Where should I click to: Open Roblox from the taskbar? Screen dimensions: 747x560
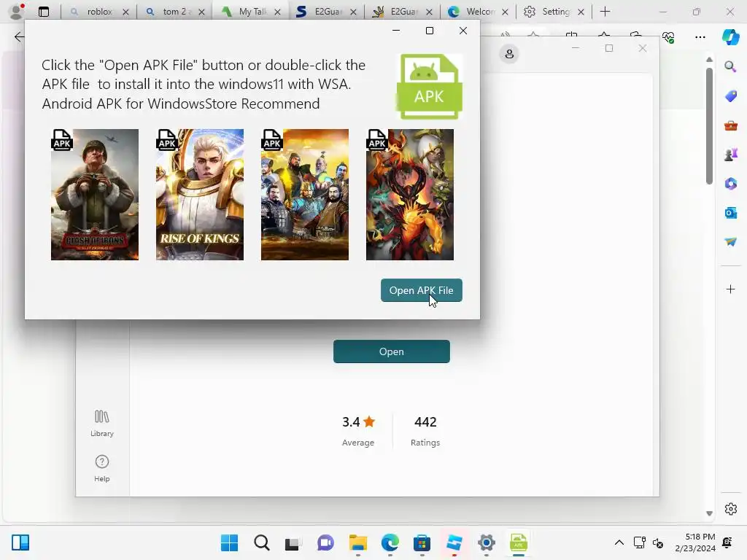click(454, 542)
